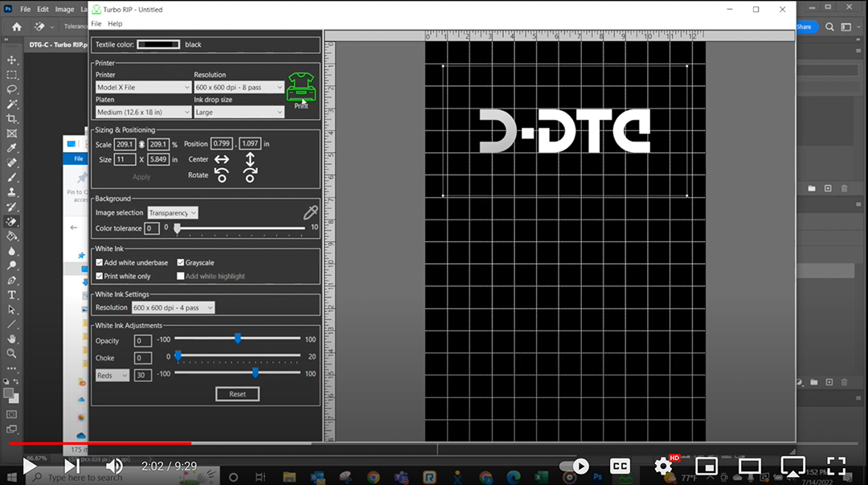Open YouTube player settings gear
The image size is (868, 485).
(663, 466)
